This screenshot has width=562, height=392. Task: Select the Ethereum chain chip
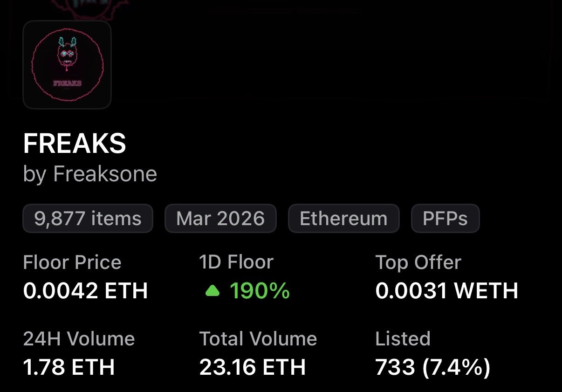tap(343, 218)
